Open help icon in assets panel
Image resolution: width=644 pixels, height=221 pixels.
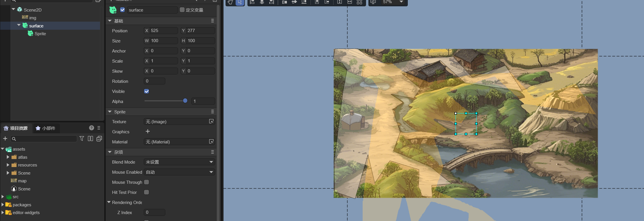point(92,128)
